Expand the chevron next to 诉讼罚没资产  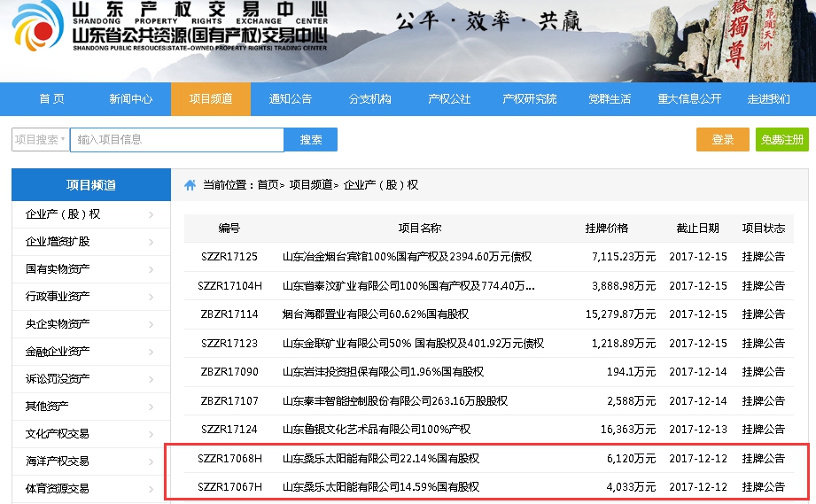point(151,379)
